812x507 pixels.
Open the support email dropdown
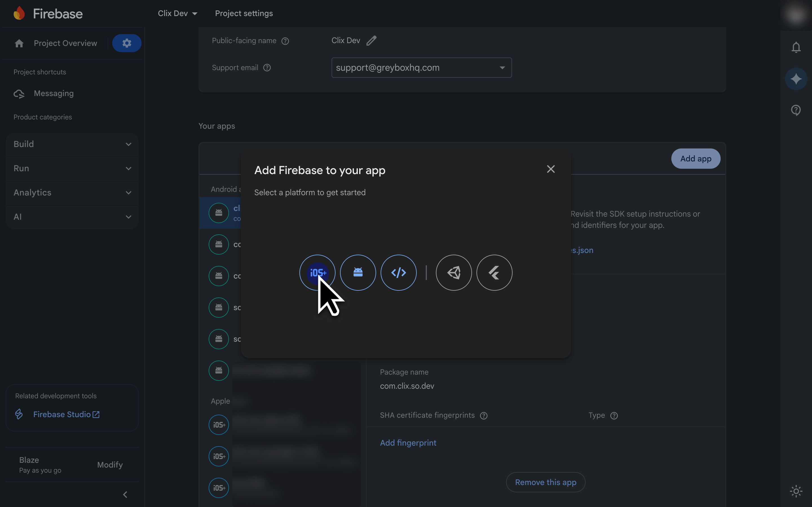502,67
